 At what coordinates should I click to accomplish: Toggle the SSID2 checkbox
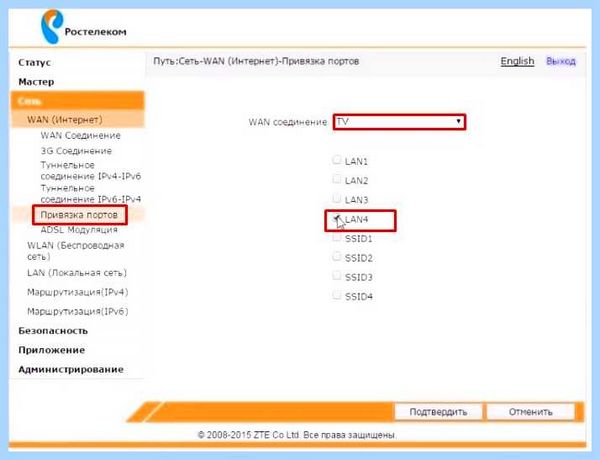coord(336,256)
